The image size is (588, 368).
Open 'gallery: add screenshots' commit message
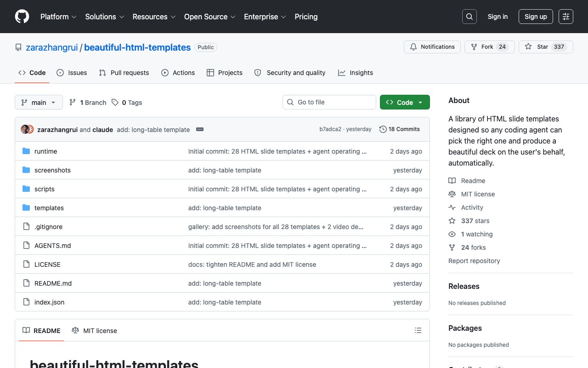click(x=276, y=227)
